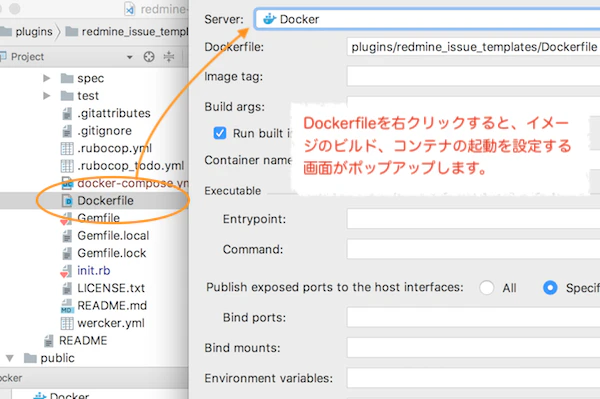The height and width of the screenshot is (399, 600).
Task: Click the scroll from source target icon
Action: [149, 57]
